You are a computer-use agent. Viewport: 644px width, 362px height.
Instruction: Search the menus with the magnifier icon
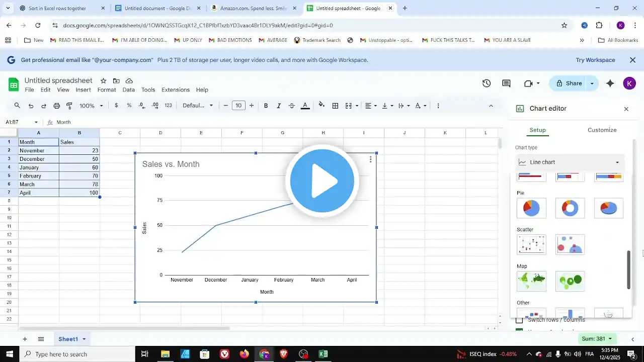[x=17, y=106]
